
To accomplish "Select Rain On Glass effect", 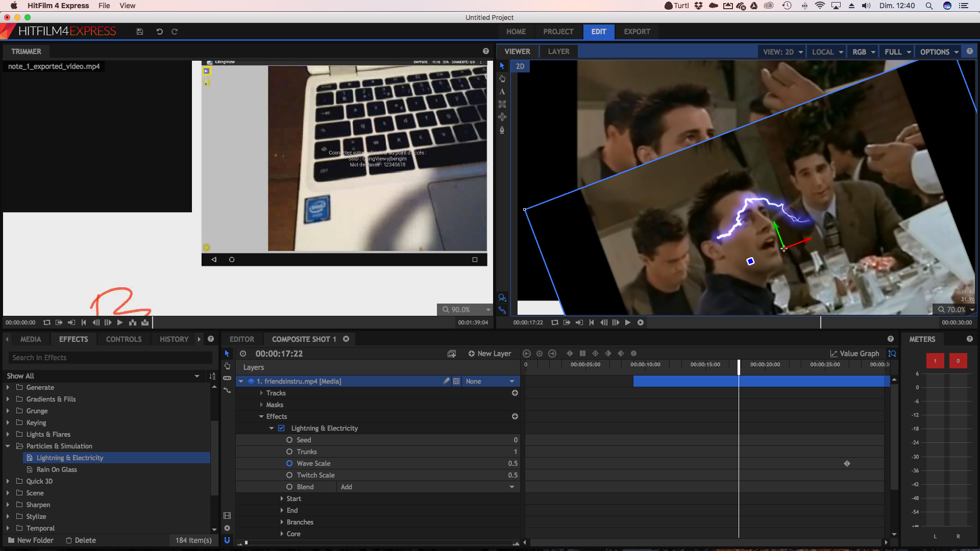I will coord(57,469).
